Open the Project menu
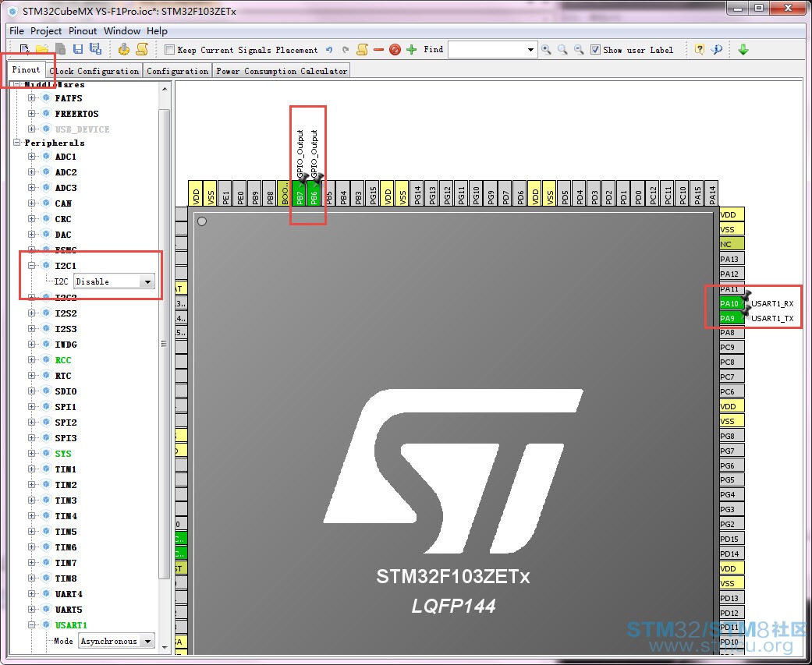This screenshot has width=812, height=665. pos(46,31)
